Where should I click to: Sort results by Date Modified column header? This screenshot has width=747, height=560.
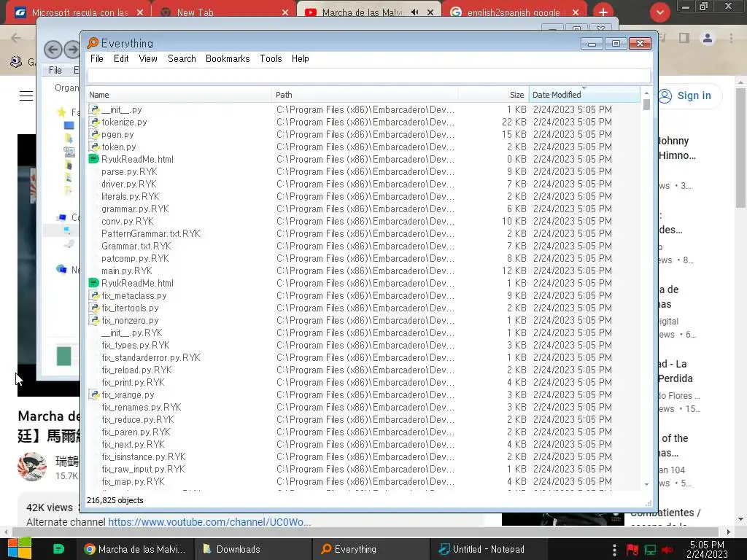[x=584, y=95]
